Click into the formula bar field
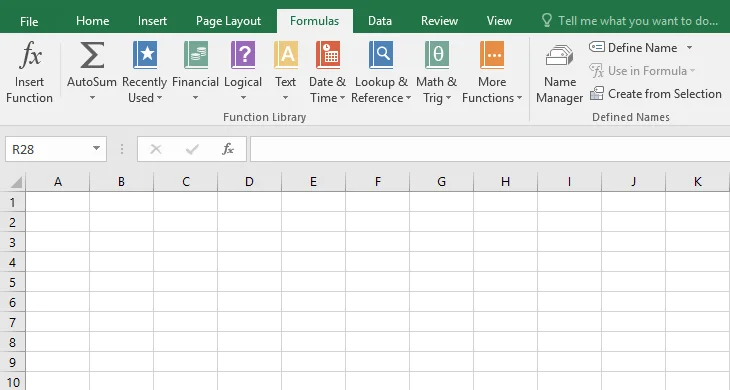The height and width of the screenshot is (390, 730). (490, 149)
